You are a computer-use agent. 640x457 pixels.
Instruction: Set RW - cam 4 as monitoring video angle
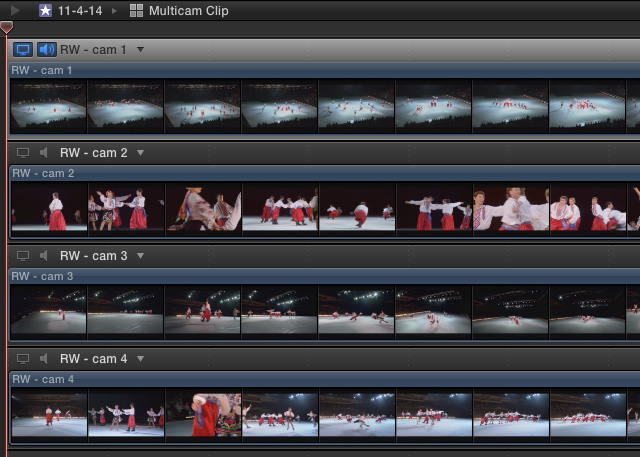[23, 359]
